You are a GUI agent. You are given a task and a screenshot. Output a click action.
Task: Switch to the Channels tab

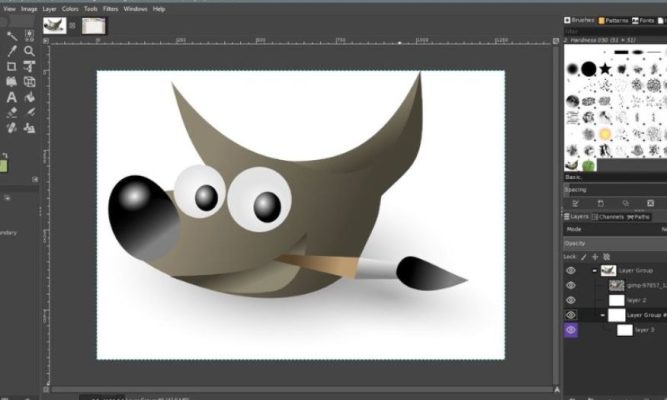point(610,216)
